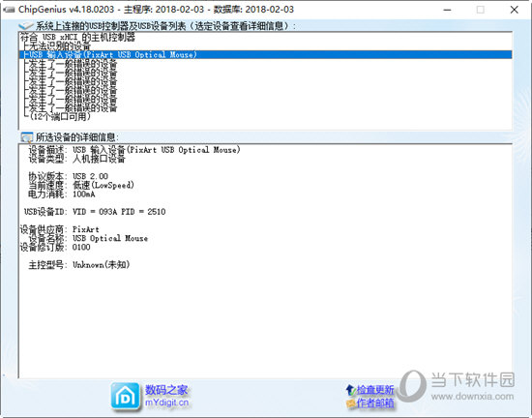Click the USB控制器及USB设备列表 heading

coord(166,26)
